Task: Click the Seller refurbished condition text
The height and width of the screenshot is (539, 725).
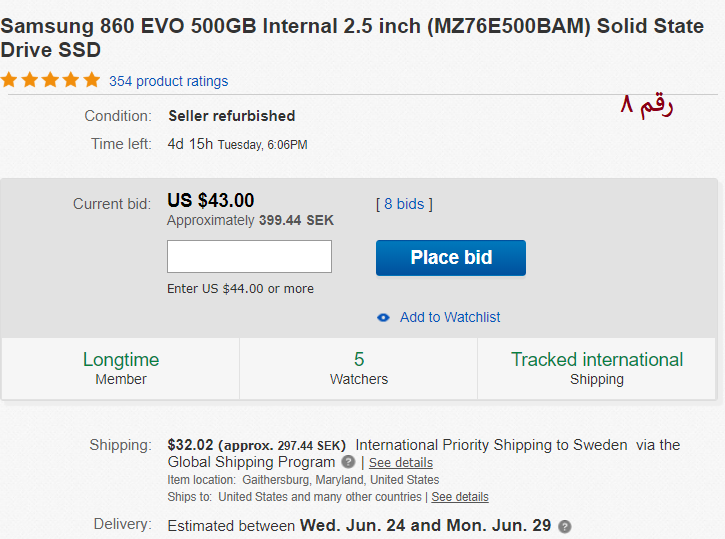Action: coord(232,116)
